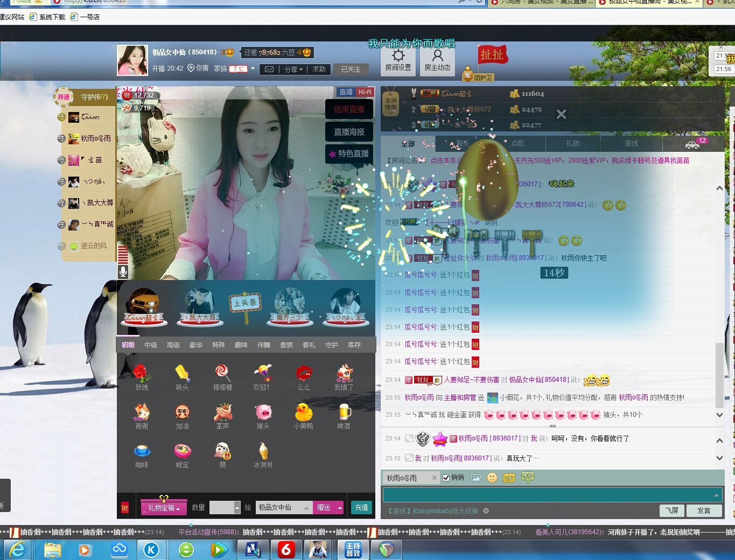
Task: Click the green 守护 chat icon
Action: (528, 477)
